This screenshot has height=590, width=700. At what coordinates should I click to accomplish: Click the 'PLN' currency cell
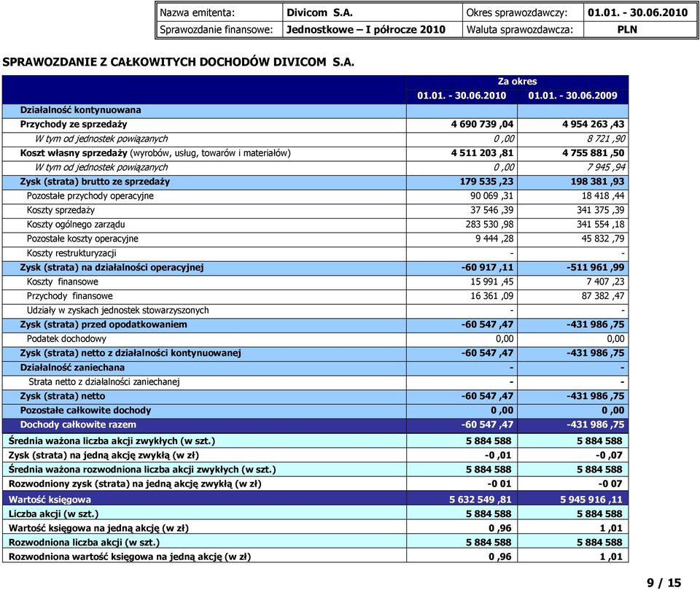627,30
